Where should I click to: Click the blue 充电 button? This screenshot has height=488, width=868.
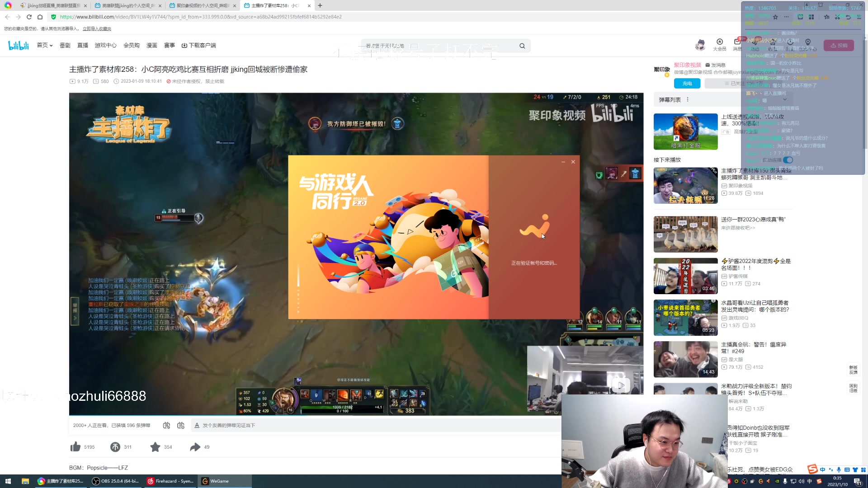(x=687, y=83)
